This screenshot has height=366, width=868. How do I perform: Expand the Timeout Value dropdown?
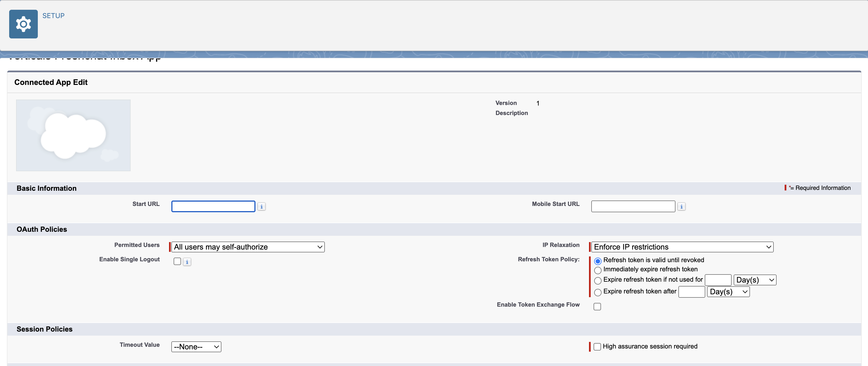196,346
